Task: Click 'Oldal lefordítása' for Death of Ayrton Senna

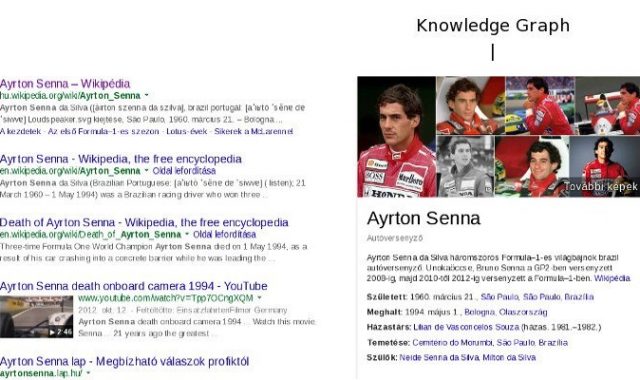Action: pos(224,234)
